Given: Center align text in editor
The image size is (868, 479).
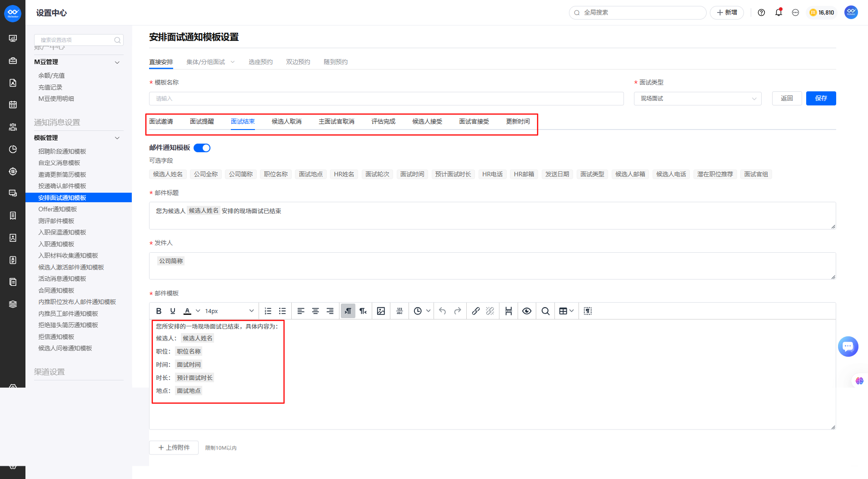Looking at the screenshot, I should pyautogui.click(x=315, y=311).
